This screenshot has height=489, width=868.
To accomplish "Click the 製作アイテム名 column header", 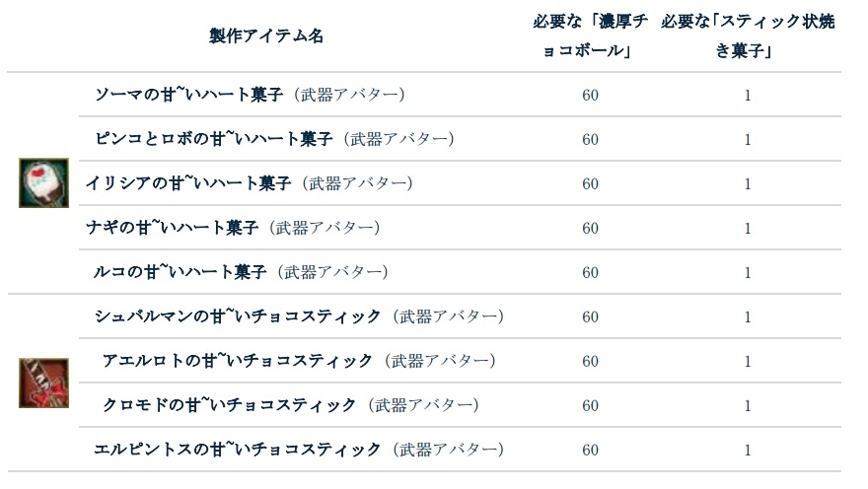I will (x=266, y=35).
